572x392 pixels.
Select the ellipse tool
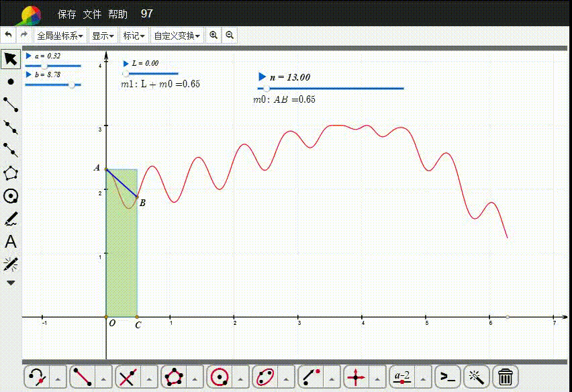pos(265,377)
